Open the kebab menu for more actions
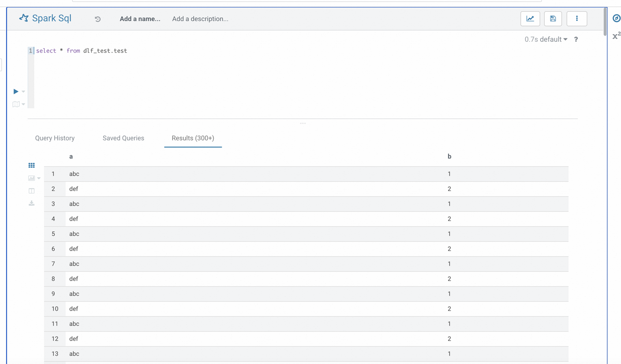The height and width of the screenshot is (364, 621). click(576, 18)
